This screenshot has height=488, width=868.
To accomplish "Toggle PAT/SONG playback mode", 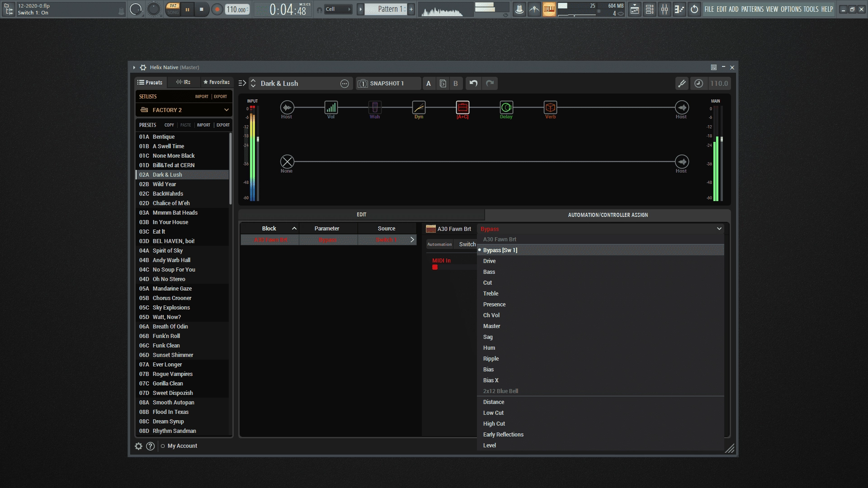I will [x=173, y=9].
